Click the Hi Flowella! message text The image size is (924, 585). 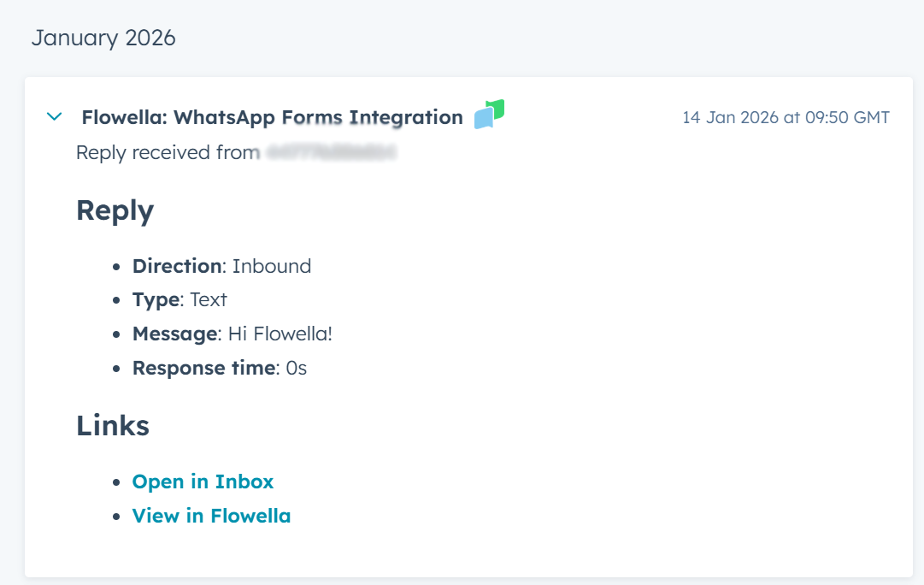click(x=280, y=334)
